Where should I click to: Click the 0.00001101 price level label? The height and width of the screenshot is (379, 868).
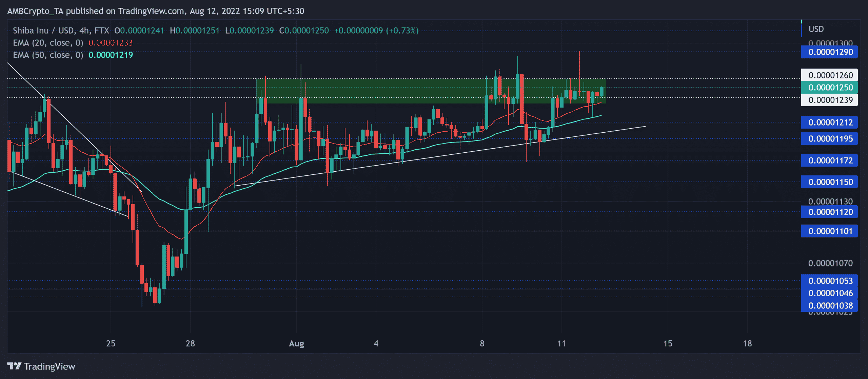pyautogui.click(x=829, y=231)
